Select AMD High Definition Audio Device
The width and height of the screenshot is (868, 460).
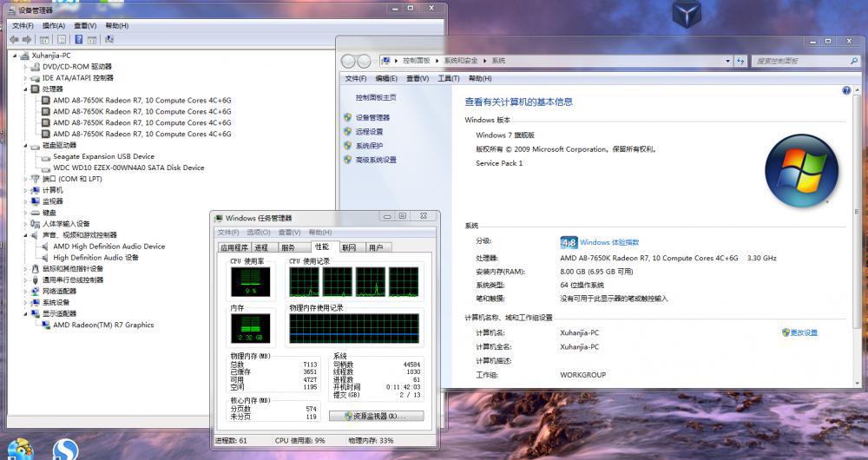(109, 246)
